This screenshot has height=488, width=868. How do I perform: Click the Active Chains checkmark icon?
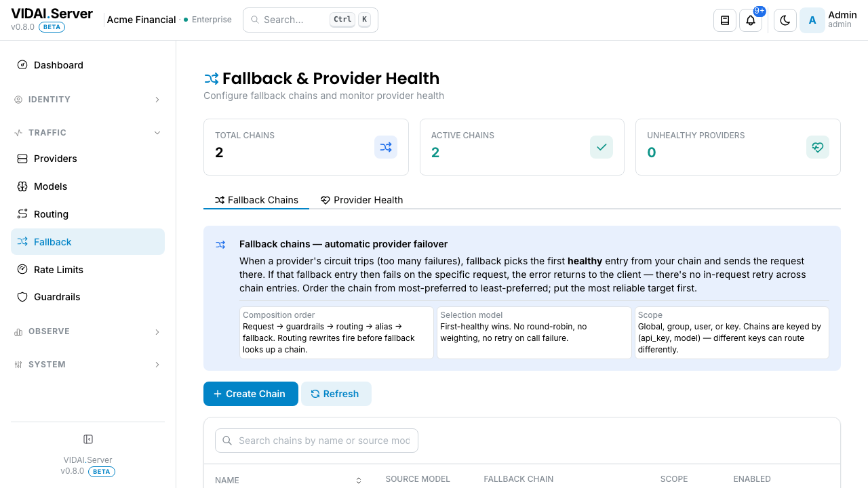click(x=601, y=147)
